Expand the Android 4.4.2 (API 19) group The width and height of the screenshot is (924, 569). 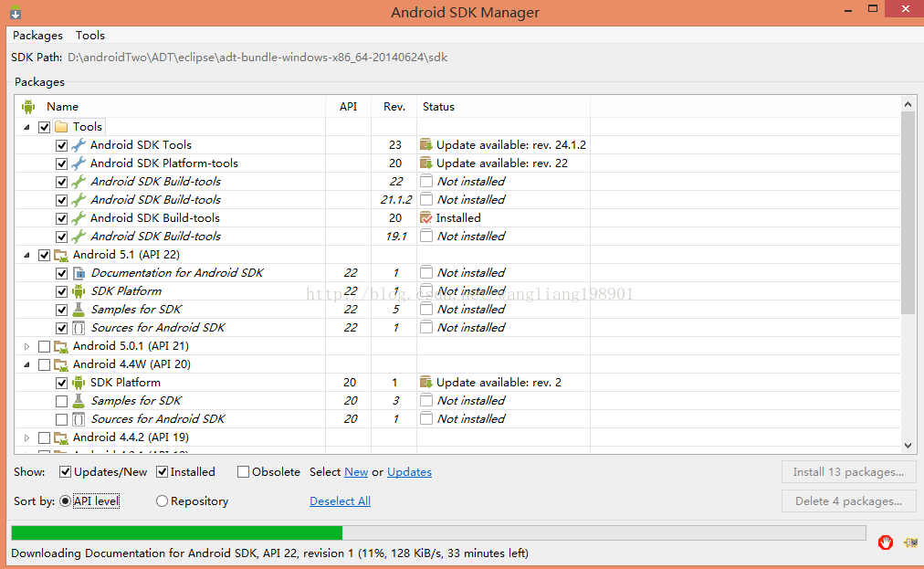tap(26, 437)
